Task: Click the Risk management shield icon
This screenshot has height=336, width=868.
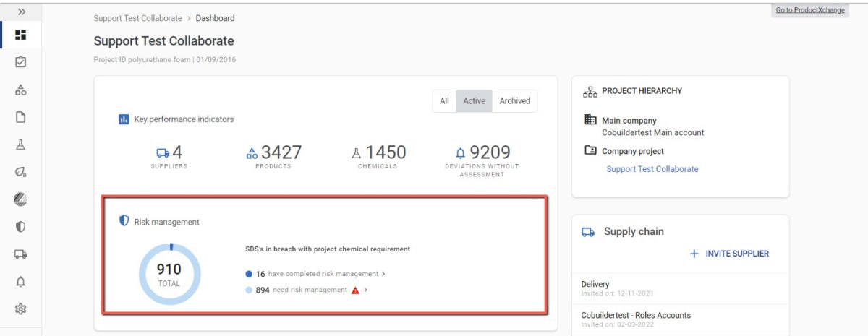Action: pyautogui.click(x=124, y=222)
